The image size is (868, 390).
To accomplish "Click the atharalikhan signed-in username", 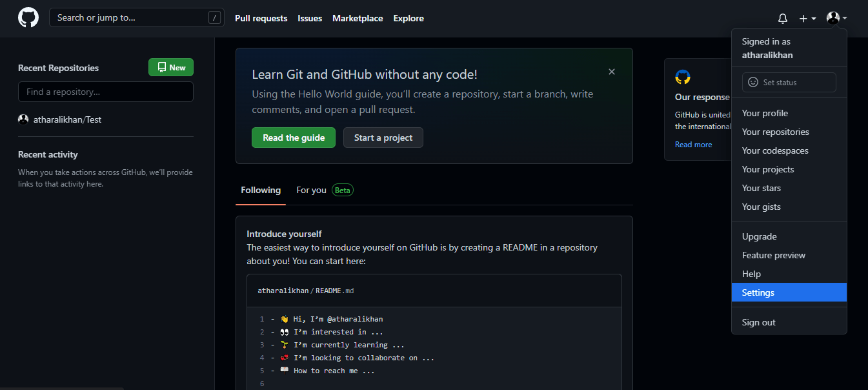I will [x=767, y=55].
